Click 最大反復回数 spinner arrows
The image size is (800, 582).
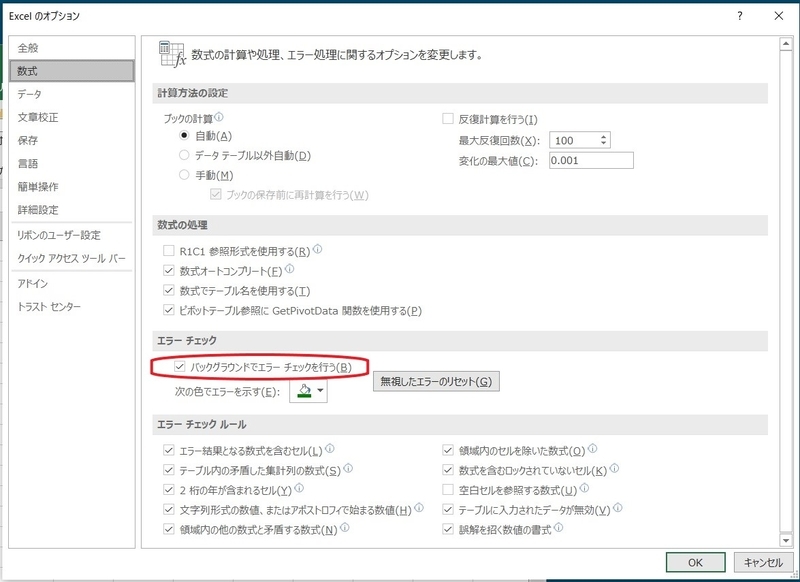click(604, 140)
